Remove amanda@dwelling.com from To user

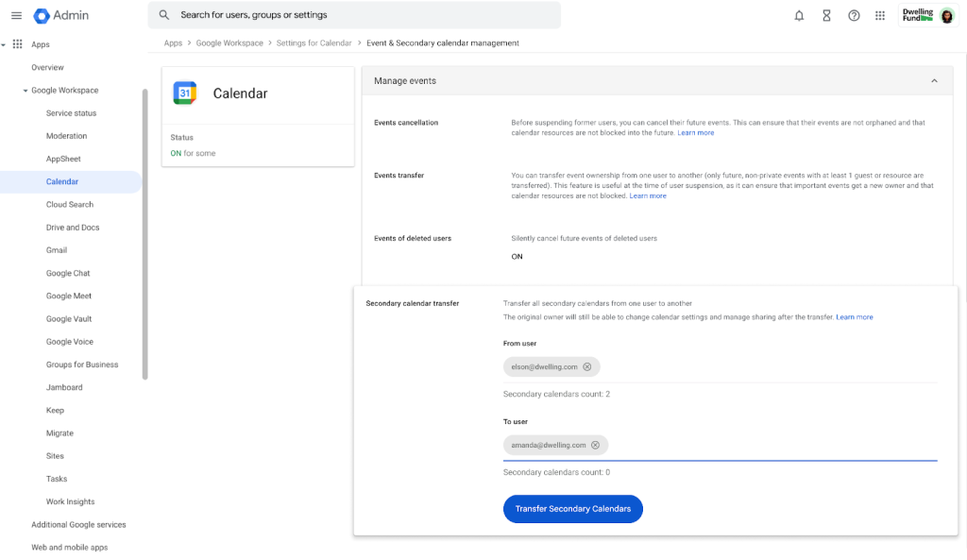click(595, 445)
